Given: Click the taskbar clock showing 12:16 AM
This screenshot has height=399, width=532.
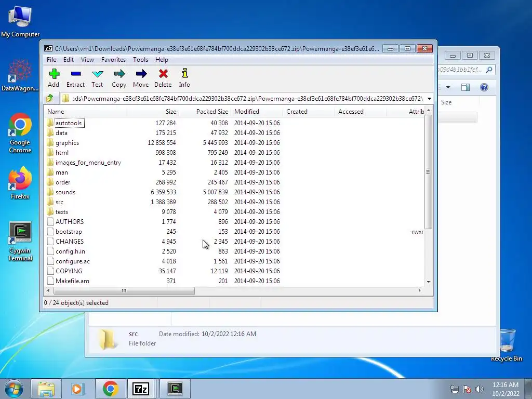Looking at the screenshot, I should [x=506, y=389].
